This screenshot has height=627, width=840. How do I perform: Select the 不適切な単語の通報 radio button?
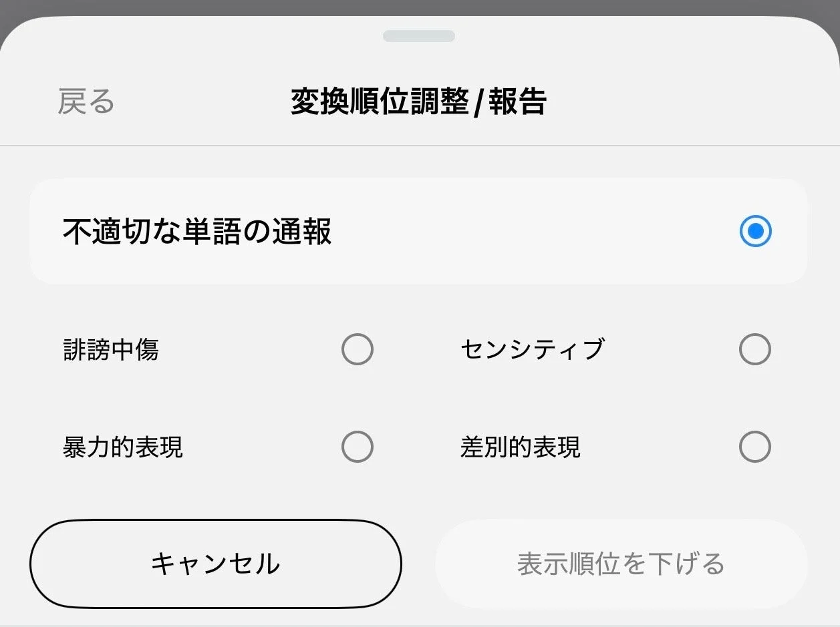pyautogui.click(x=755, y=232)
